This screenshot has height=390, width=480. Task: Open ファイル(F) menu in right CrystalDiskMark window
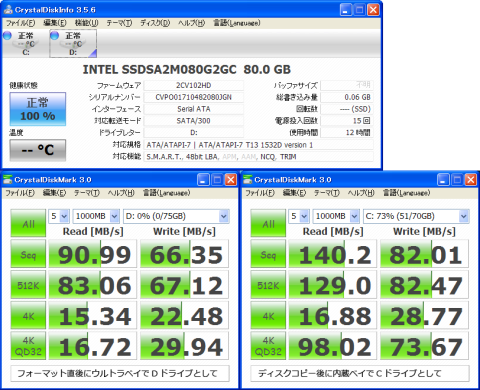coord(260,193)
